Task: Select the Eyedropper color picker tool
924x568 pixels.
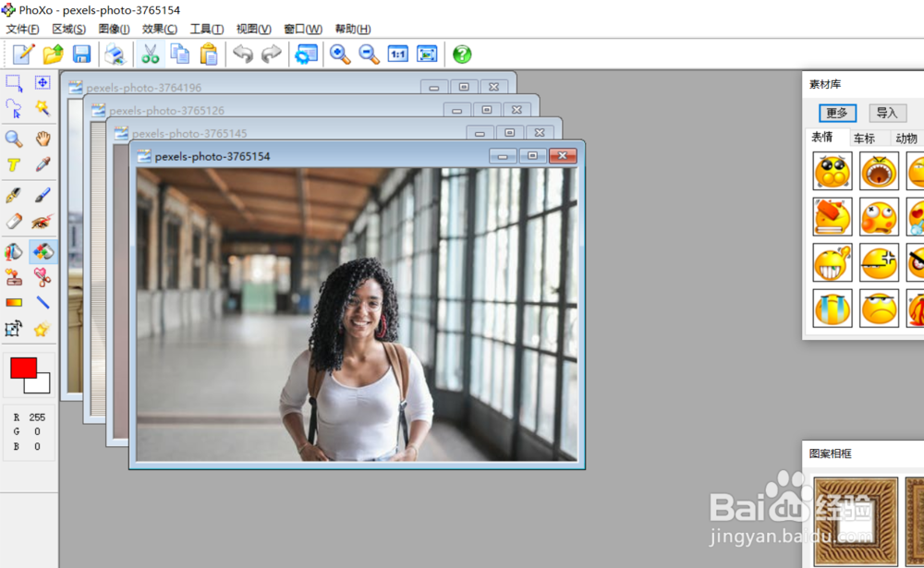Action: click(43, 164)
